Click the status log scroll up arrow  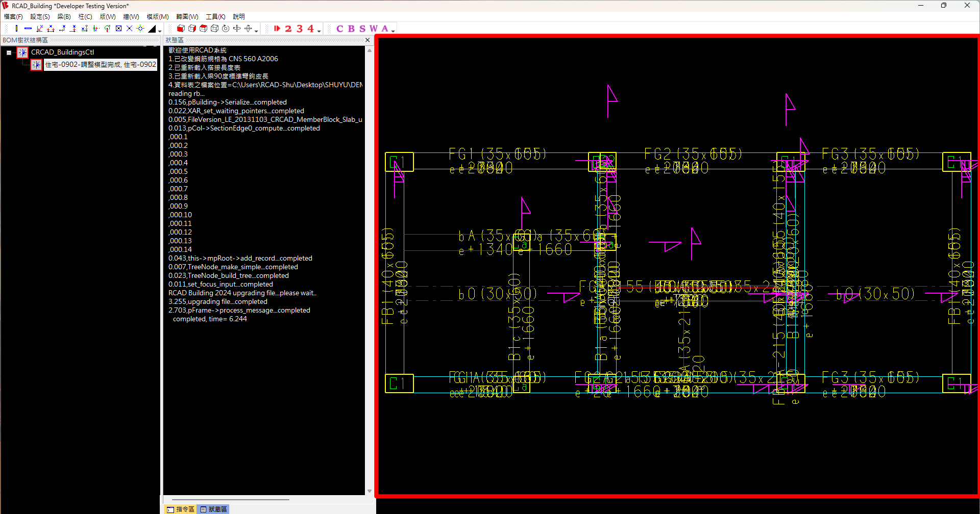[x=370, y=50]
